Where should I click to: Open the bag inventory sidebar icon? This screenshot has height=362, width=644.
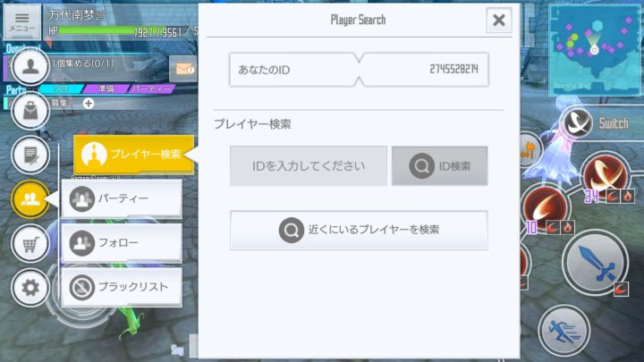click(x=30, y=111)
